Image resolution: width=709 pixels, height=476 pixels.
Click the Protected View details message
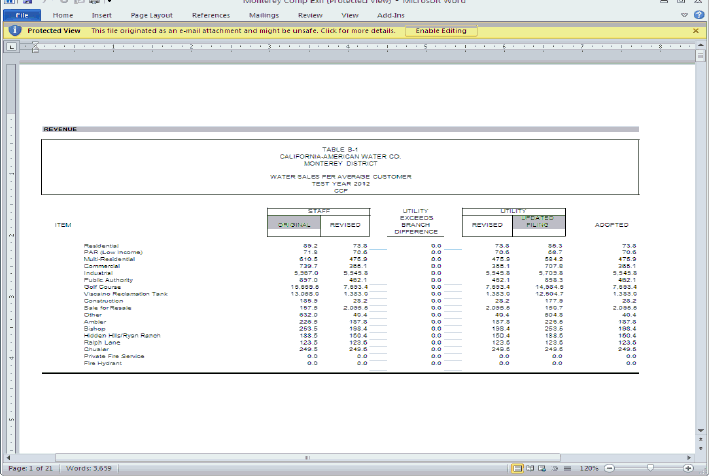[242, 31]
